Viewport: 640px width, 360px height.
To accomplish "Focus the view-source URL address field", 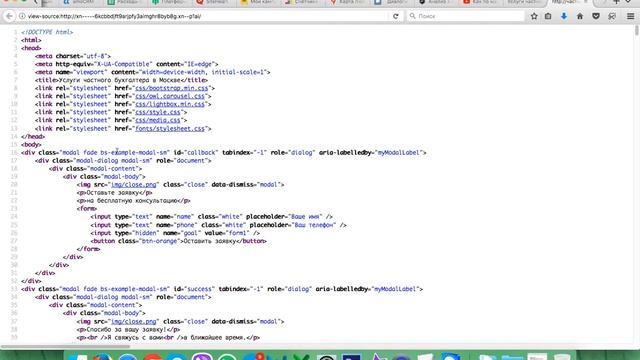I will pos(206,16).
